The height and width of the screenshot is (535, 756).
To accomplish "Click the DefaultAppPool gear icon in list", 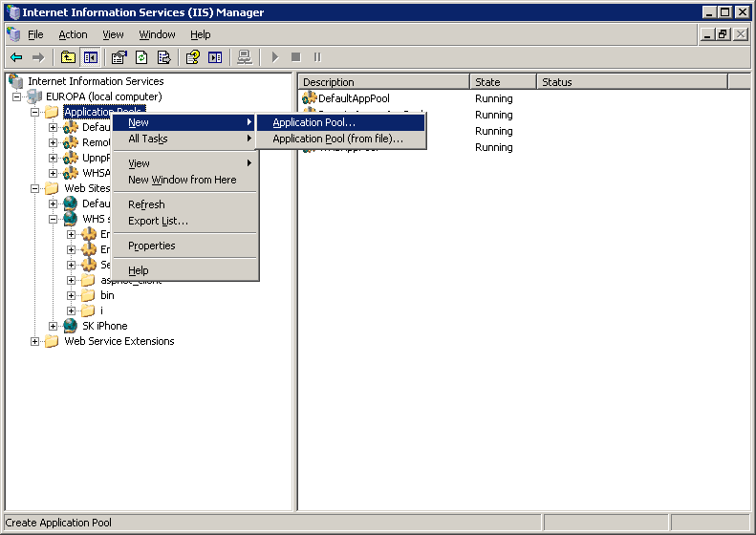I will coord(309,98).
